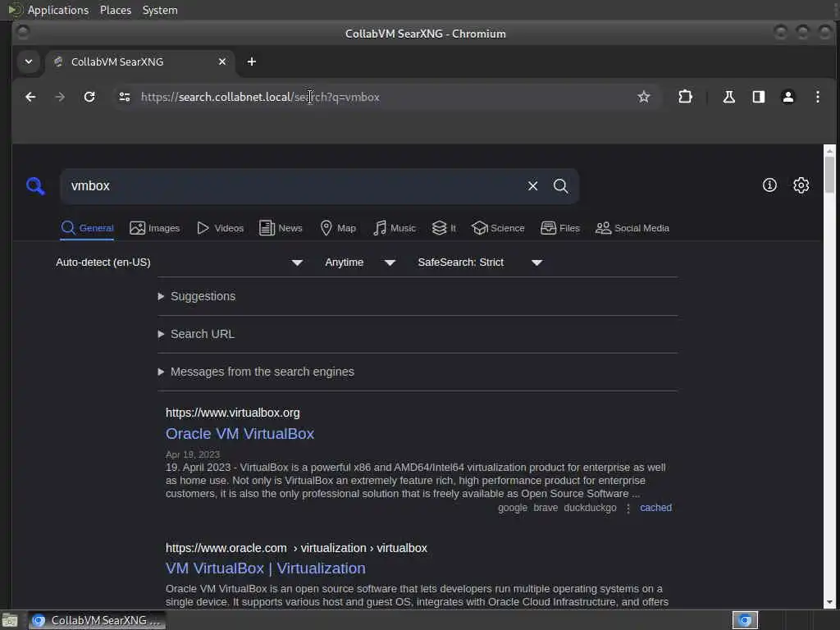Image resolution: width=840 pixels, height=630 pixels.
Task: Switch to the Videos category
Action: tap(220, 228)
